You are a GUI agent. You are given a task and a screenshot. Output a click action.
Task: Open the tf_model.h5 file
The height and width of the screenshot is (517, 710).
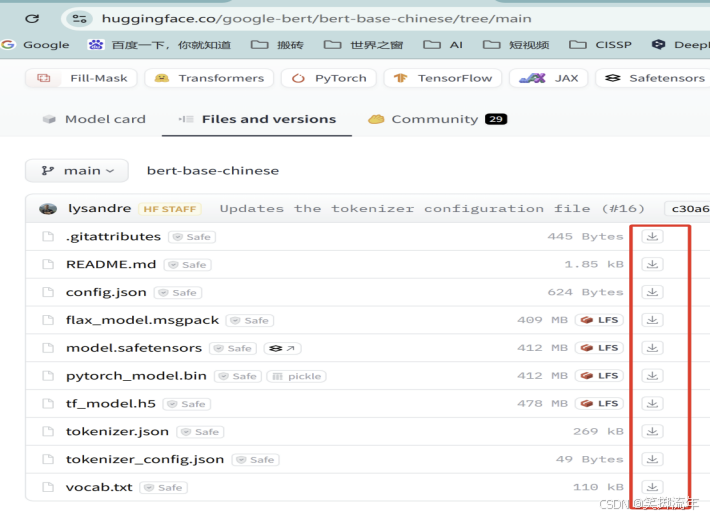tap(110, 403)
